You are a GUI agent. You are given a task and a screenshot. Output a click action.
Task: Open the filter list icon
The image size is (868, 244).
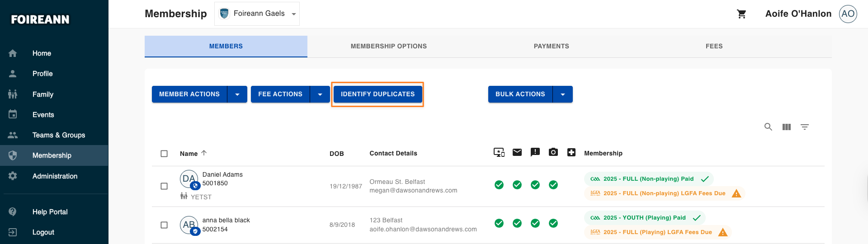[805, 127]
